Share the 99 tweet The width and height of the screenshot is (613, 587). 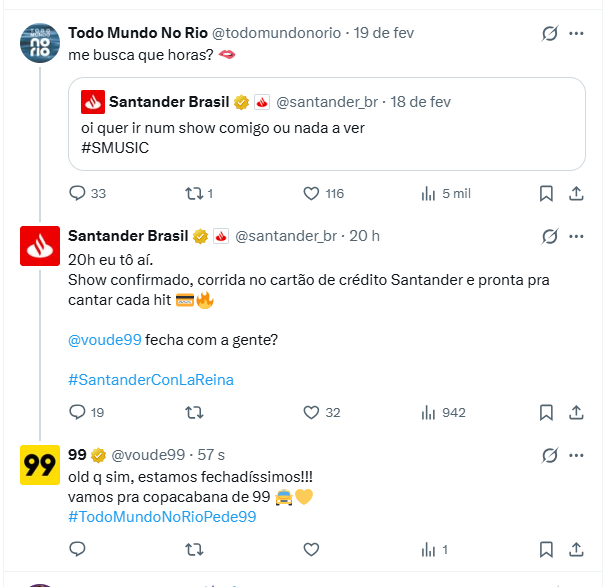[x=576, y=549]
